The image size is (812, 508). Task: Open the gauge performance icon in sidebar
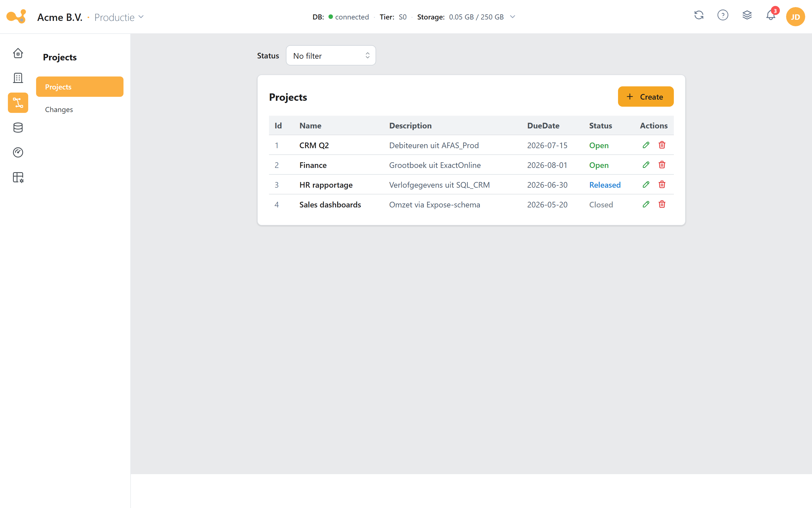pyautogui.click(x=18, y=152)
